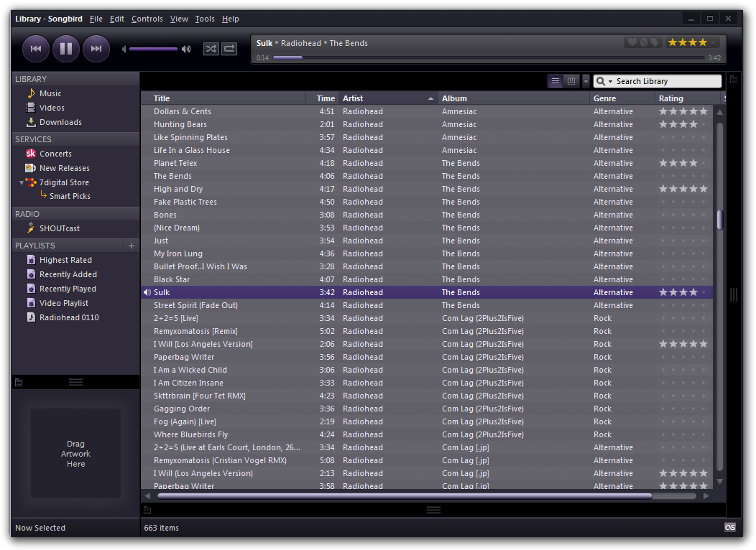Sort by the Rating column

[x=688, y=98]
